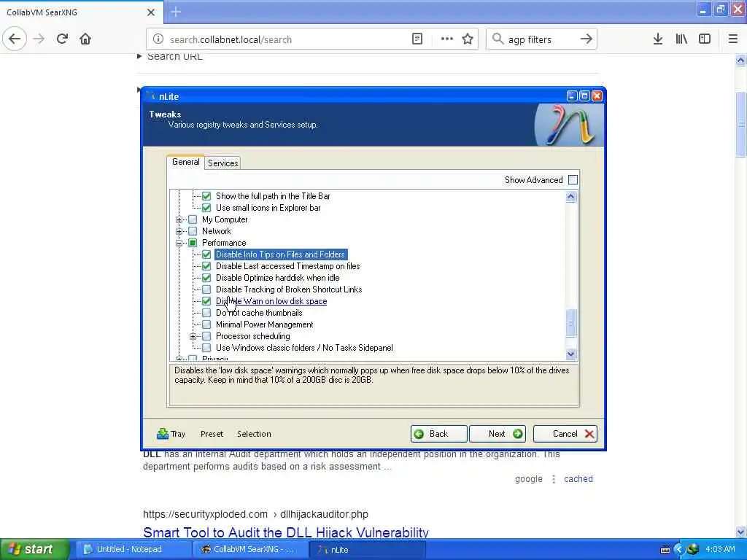
Task: Open Firefox library icon
Action: tap(681, 39)
